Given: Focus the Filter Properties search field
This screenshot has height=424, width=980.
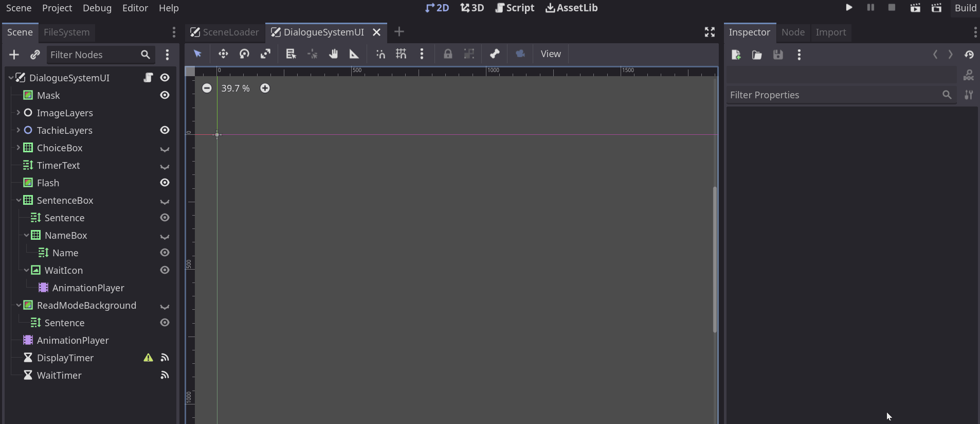Looking at the screenshot, I should coord(841,95).
